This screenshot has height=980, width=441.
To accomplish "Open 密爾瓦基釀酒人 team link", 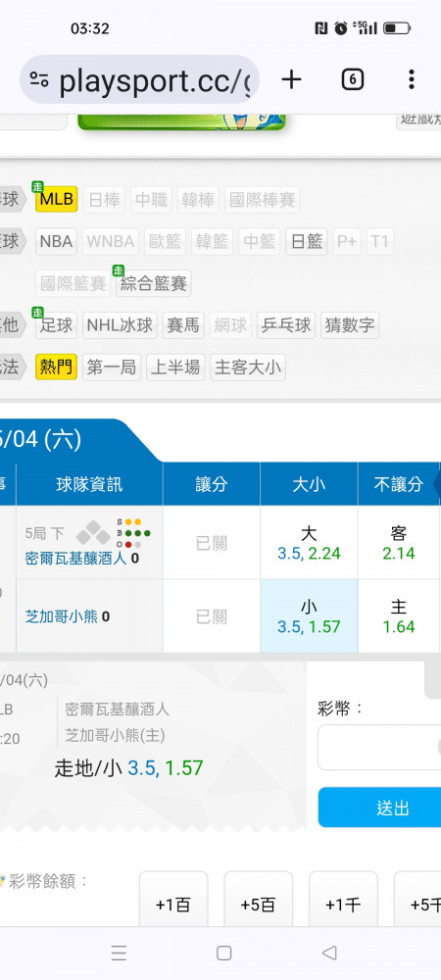I will [x=76, y=559].
